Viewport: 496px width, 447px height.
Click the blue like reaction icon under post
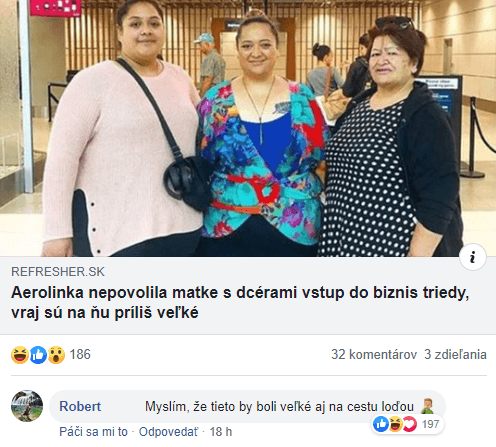click(x=38, y=355)
